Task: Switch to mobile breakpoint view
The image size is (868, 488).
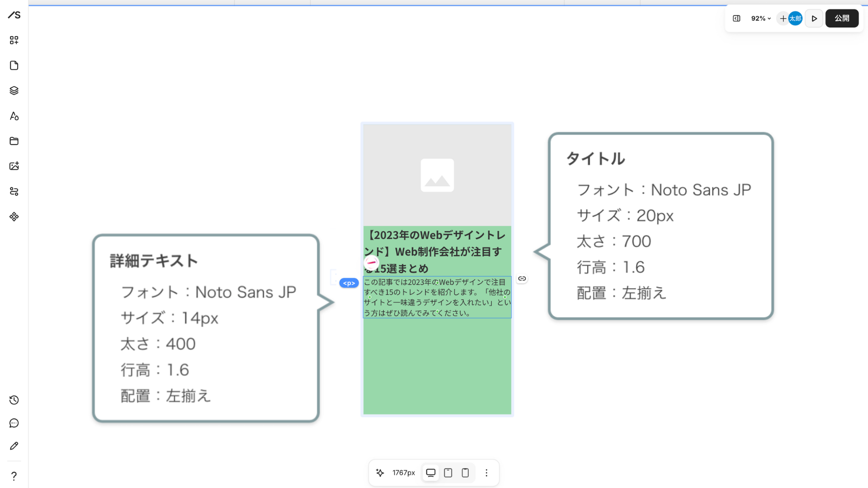Action: (x=465, y=473)
